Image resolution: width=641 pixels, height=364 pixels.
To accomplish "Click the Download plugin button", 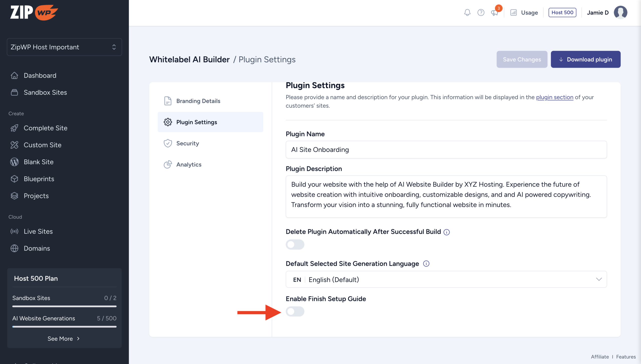I will tap(585, 59).
